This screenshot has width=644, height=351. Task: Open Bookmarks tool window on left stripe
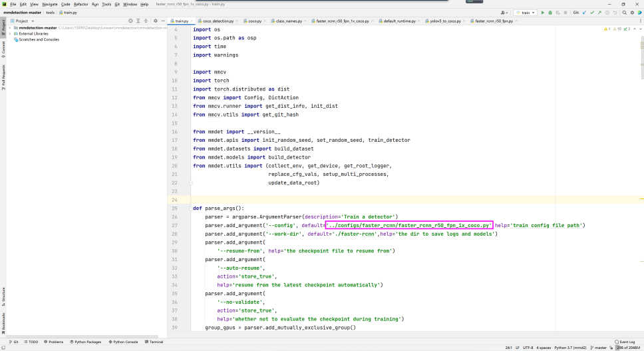(3, 323)
